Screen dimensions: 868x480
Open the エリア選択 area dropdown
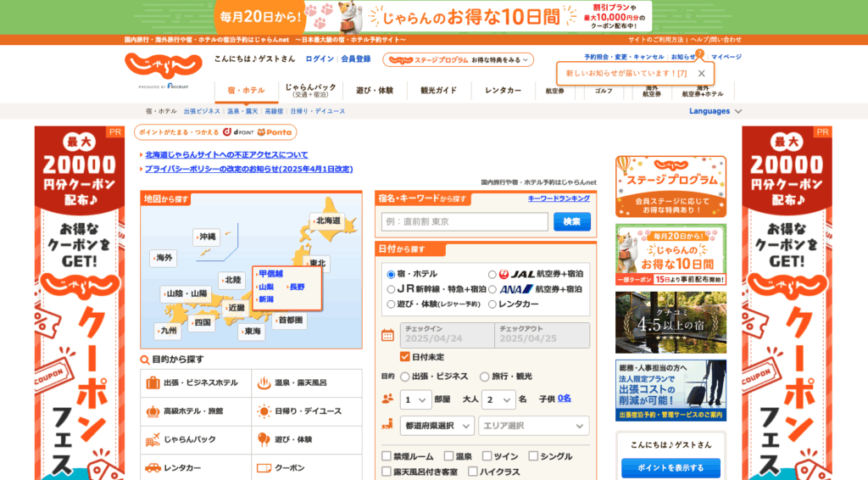[534, 426]
